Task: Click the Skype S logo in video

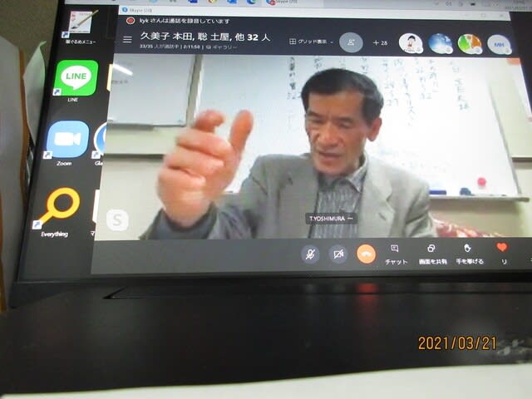Action: click(117, 220)
